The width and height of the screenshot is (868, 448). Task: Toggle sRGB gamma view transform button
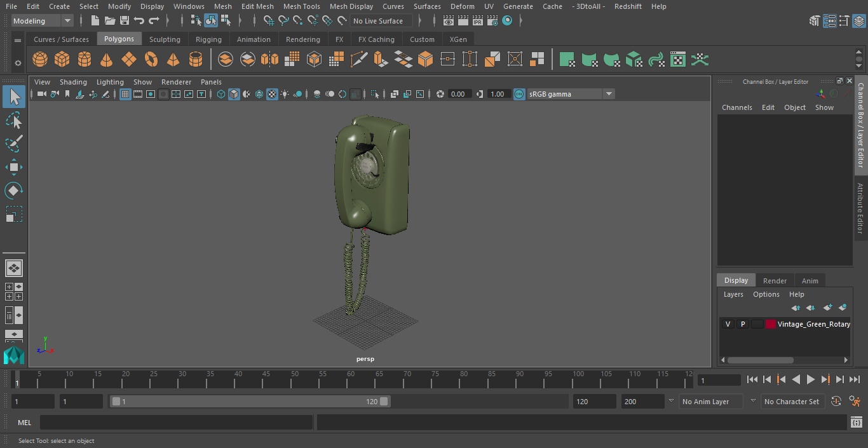click(x=519, y=94)
